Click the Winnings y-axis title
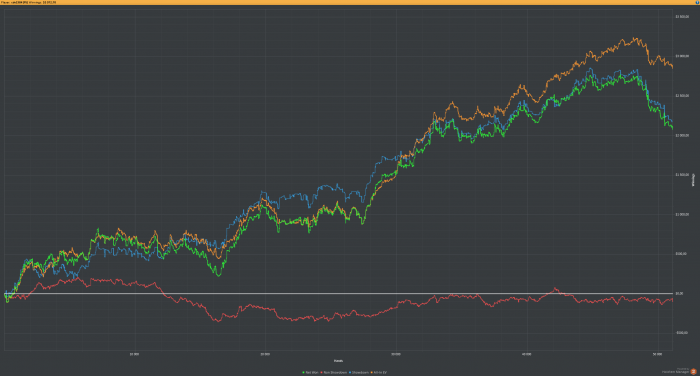The height and width of the screenshot is (376, 700). point(693,180)
